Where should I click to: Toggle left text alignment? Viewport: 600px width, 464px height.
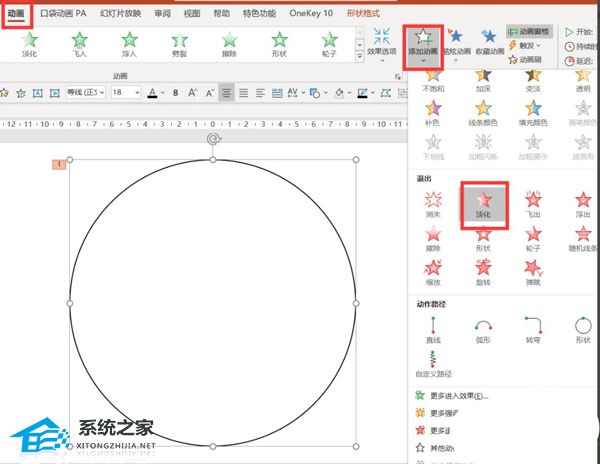coord(260,93)
